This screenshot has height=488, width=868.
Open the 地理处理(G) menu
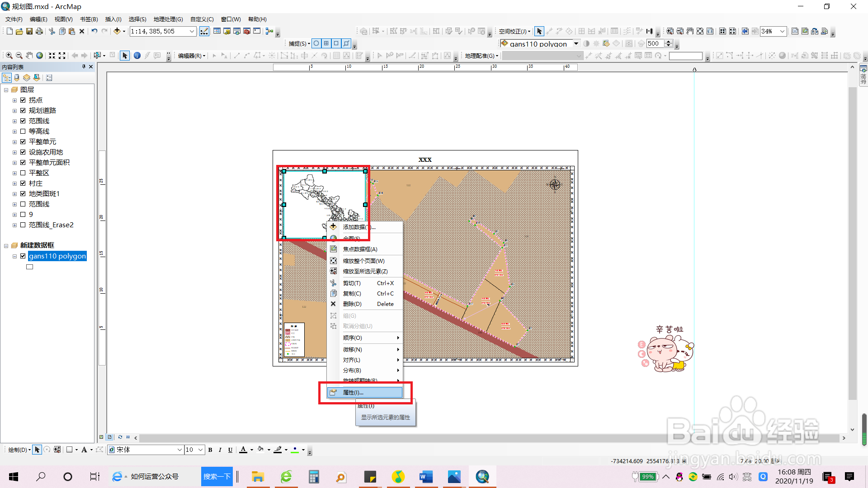168,19
